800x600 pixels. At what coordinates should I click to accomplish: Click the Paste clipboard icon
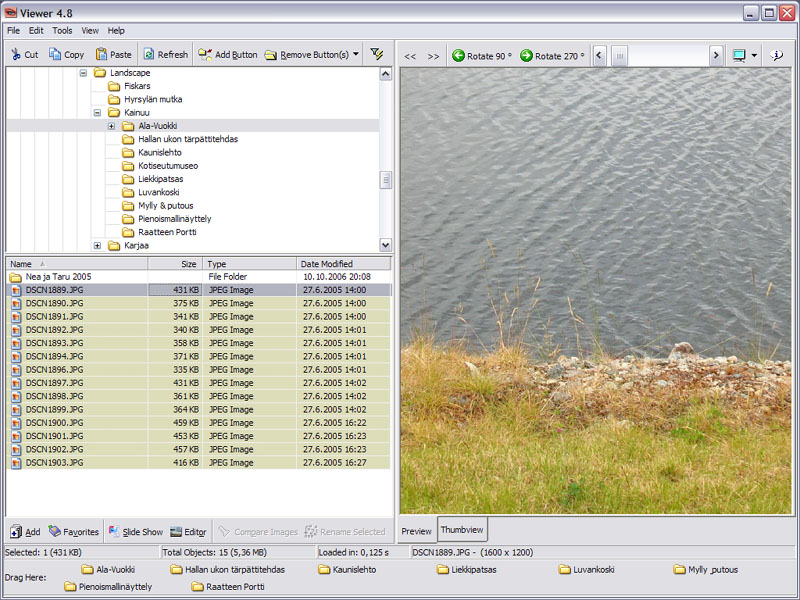pos(102,55)
